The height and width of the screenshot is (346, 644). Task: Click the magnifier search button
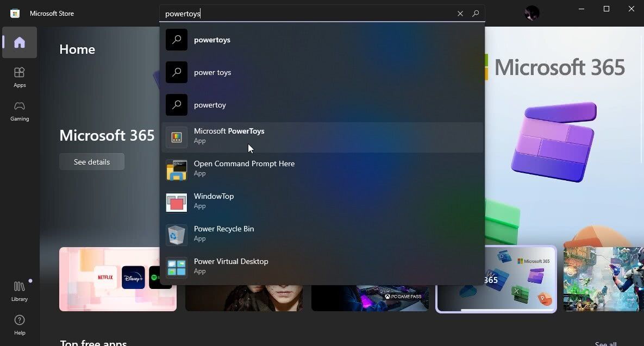[x=476, y=14]
